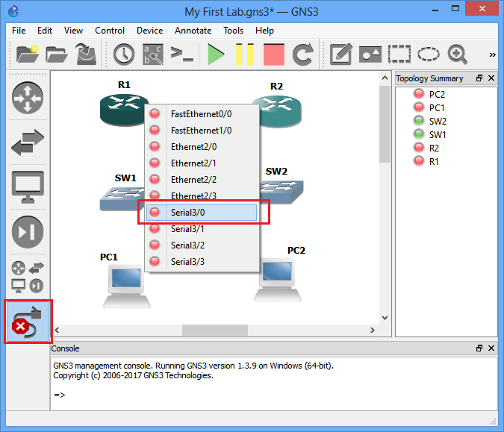Toggle show interface labels icon
Viewport: 504px width, 432px height.
(152, 54)
